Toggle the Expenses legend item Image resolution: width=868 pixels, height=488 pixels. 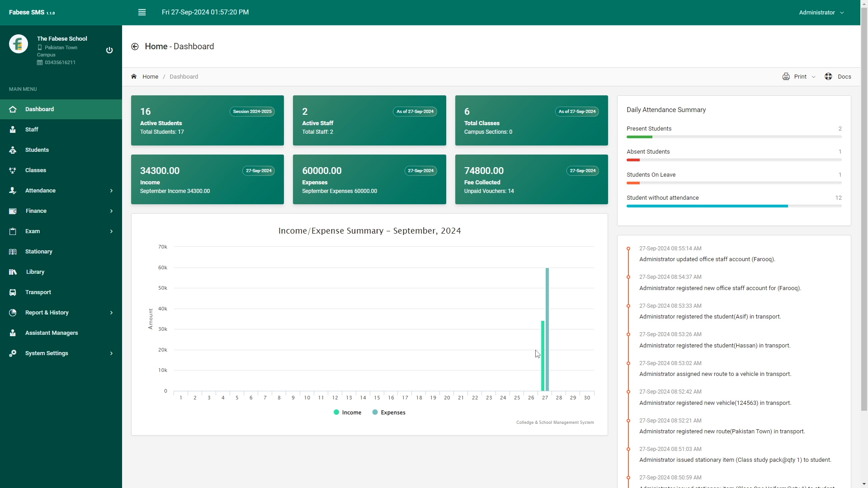(389, 413)
